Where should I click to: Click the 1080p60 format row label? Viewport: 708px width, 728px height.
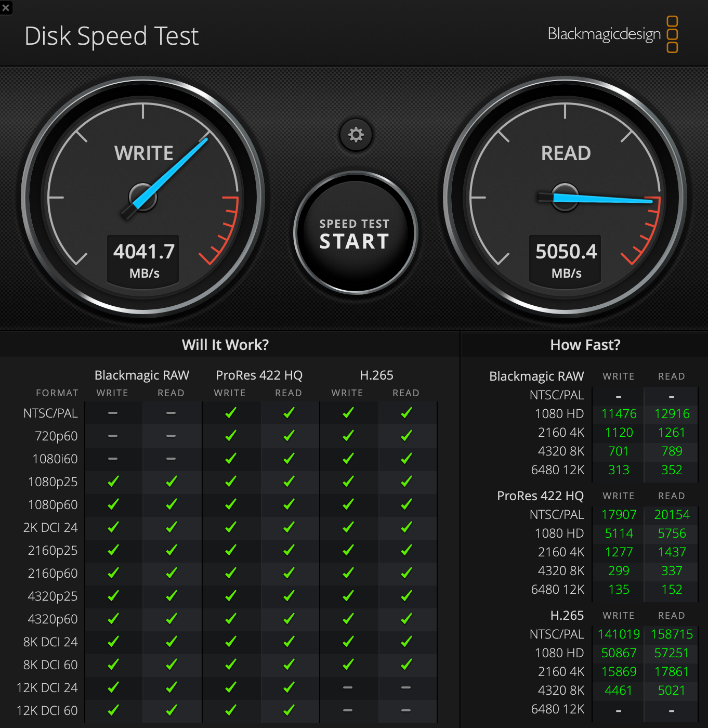point(53,504)
